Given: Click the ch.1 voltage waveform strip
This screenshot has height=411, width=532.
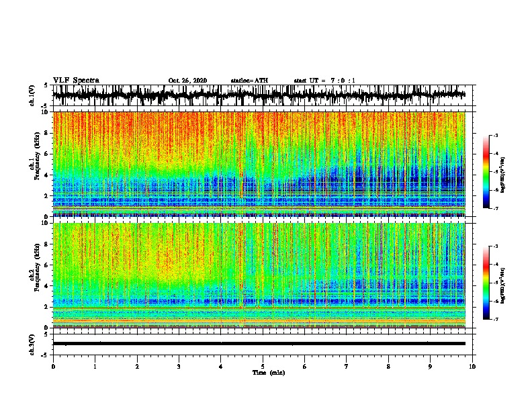Looking at the screenshot, I should point(259,95).
